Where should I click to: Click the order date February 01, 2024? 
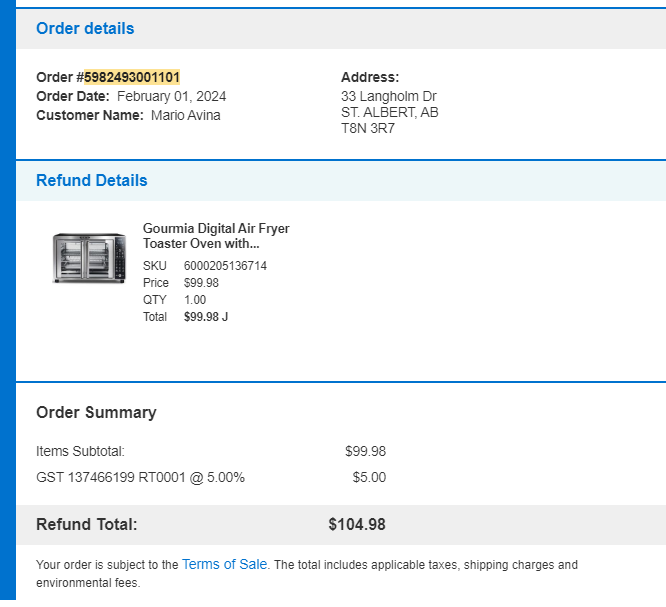(172, 96)
